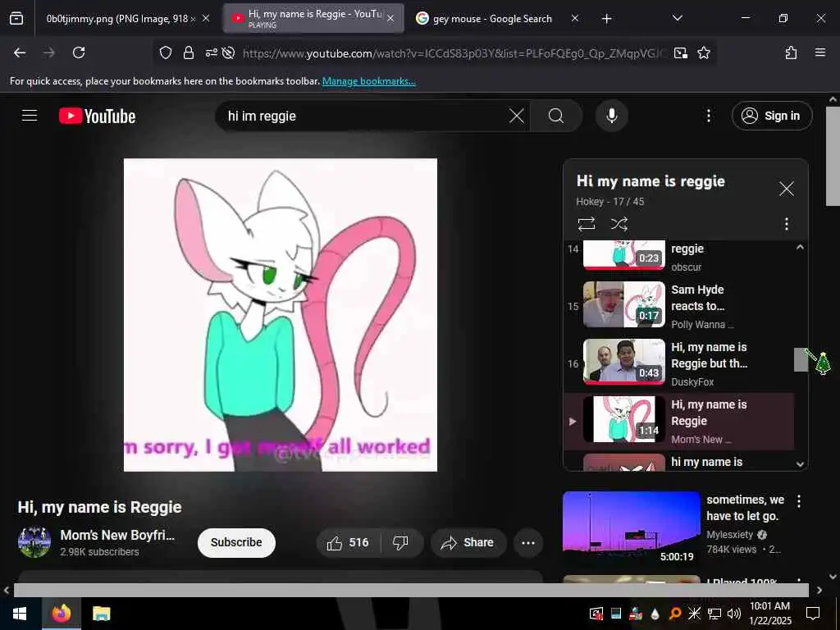Image resolution: width=840 pixels, height=630 pixels.
Task: Close the Hi my name is reggie playlist panel
Action: [x=786, y=189]
